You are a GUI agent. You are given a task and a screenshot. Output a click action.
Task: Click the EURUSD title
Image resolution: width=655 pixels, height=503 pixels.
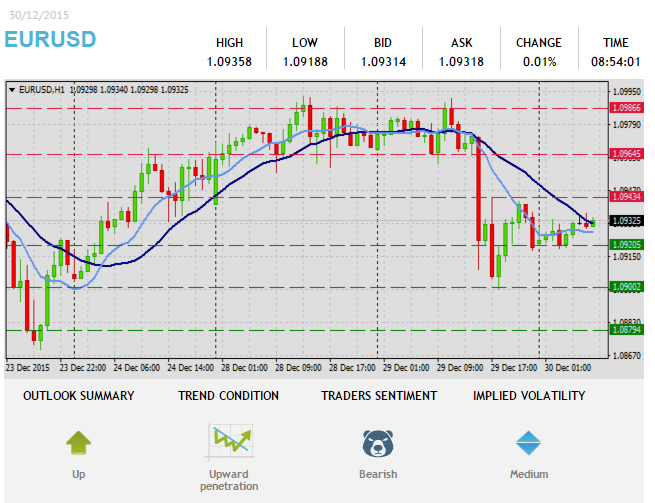tap(51, 40)
